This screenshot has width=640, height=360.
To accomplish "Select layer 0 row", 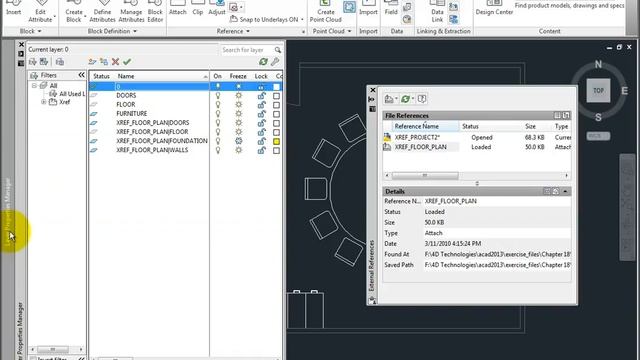I will pyautogui.click(x=185, y=87).
